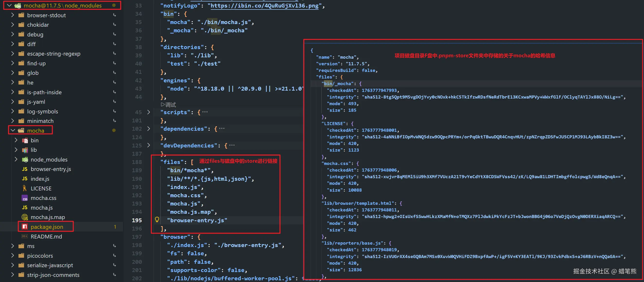Click the browser-stdout folder icon
This screenshot has width=644, height=282.
[x=21, y=15]
